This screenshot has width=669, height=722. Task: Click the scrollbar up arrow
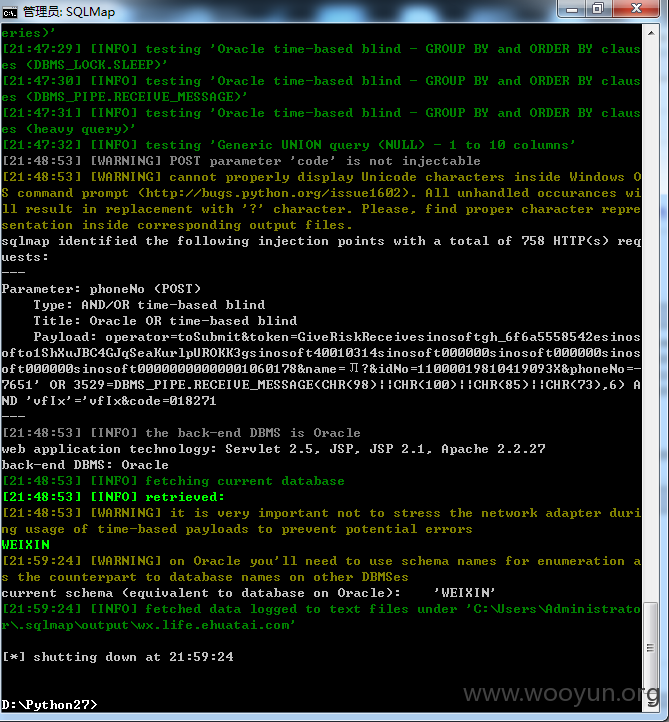(x=651, y=33)
